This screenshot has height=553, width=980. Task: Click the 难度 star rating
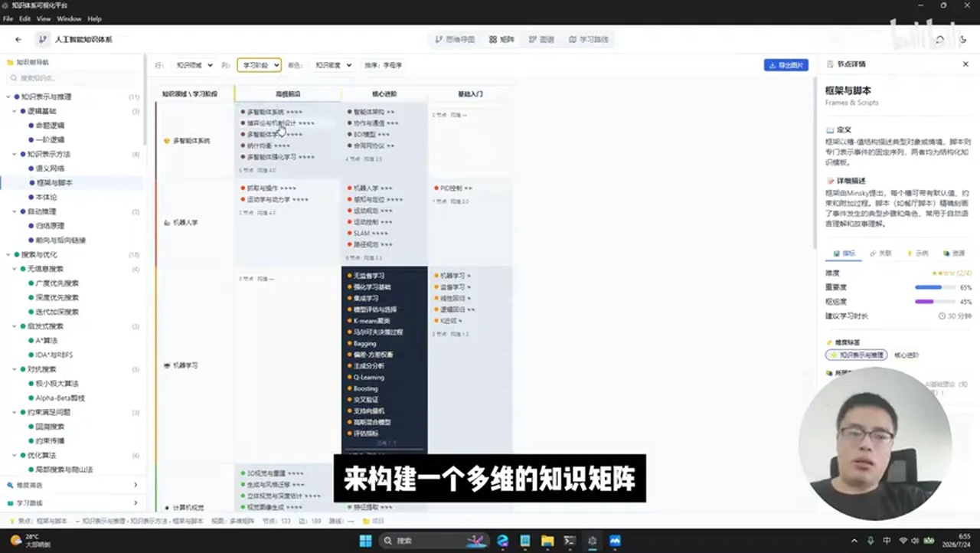click(942, 273)
